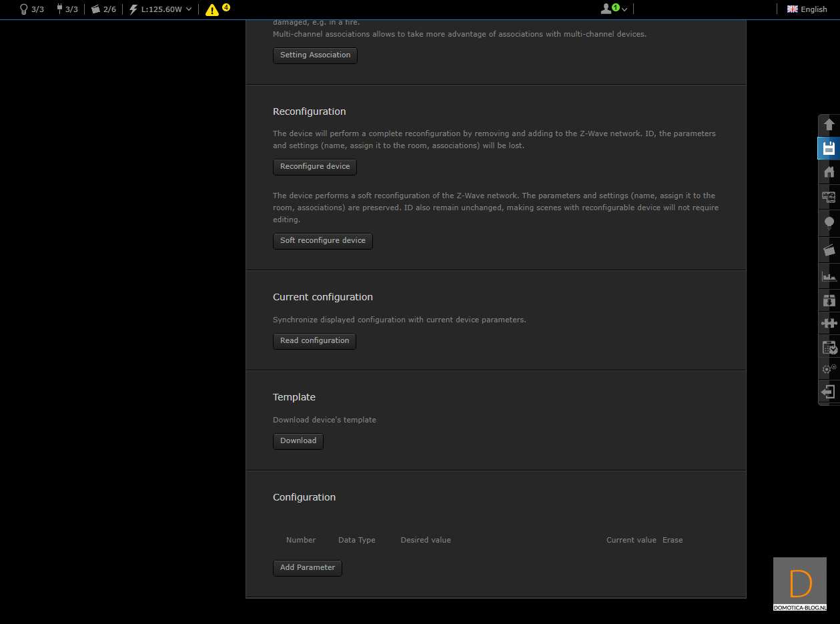Click the yellow warning notifications icon
Image resolution: width=840 pixels, height=624 pixels.
pos(212,9)
